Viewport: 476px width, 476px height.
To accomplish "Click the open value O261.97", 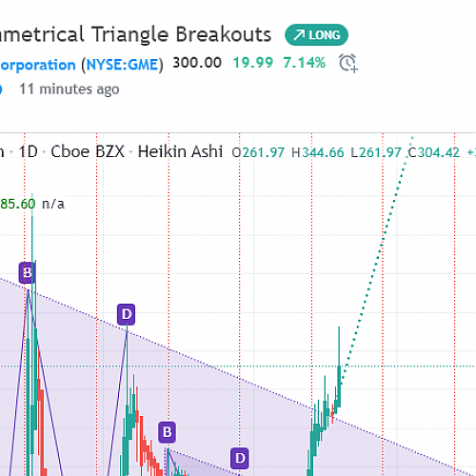I will (258, 152).
